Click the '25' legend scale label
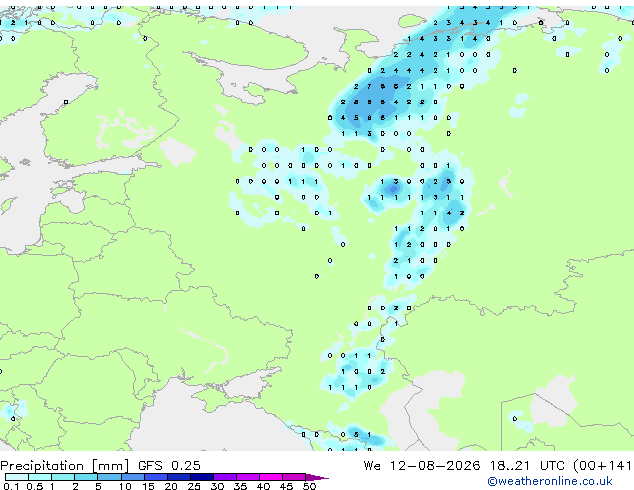634x490 pixels. point(194,486)
